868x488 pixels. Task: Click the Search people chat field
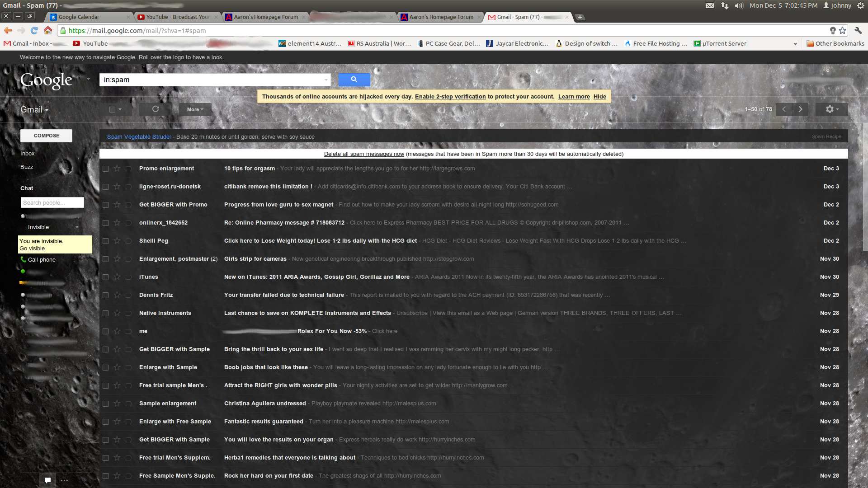[52, 202]
